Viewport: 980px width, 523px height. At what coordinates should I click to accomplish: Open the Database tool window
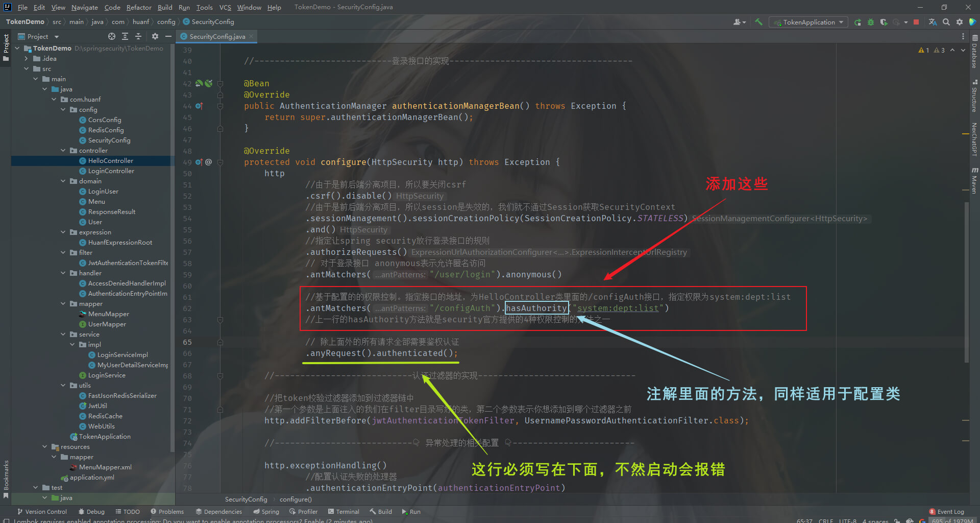click(974, 52)
